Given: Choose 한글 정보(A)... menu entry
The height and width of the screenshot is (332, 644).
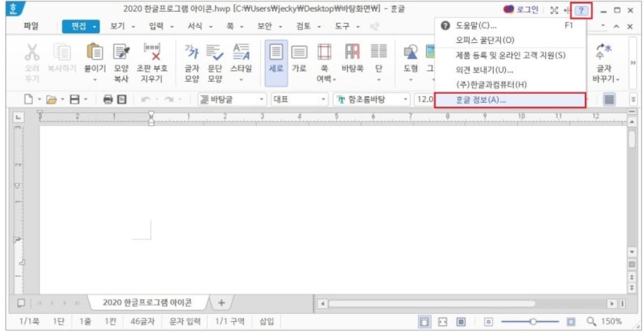Looking at the screenshot, I should (510, 100).
